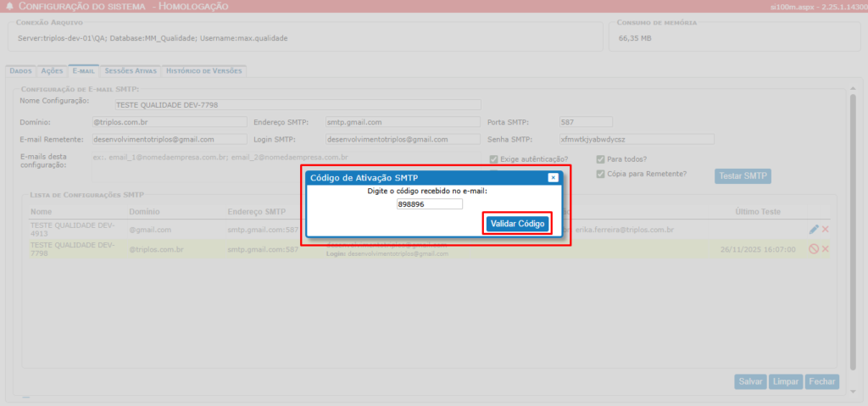The image size is (868, 406).
Task: Click the activation code input field
Action: [x=430, y=204]
